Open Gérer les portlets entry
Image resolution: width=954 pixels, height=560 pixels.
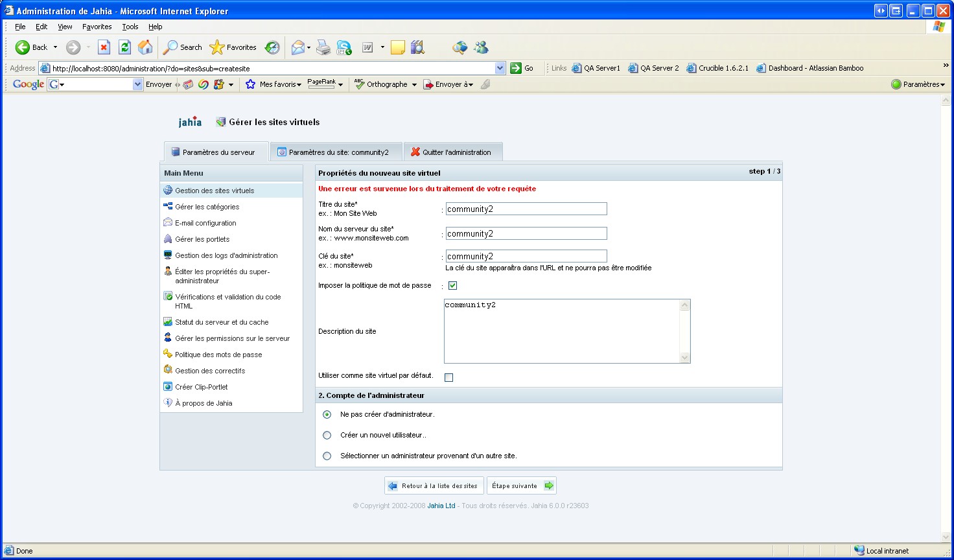pyautogui.click(x=202, y=239)
